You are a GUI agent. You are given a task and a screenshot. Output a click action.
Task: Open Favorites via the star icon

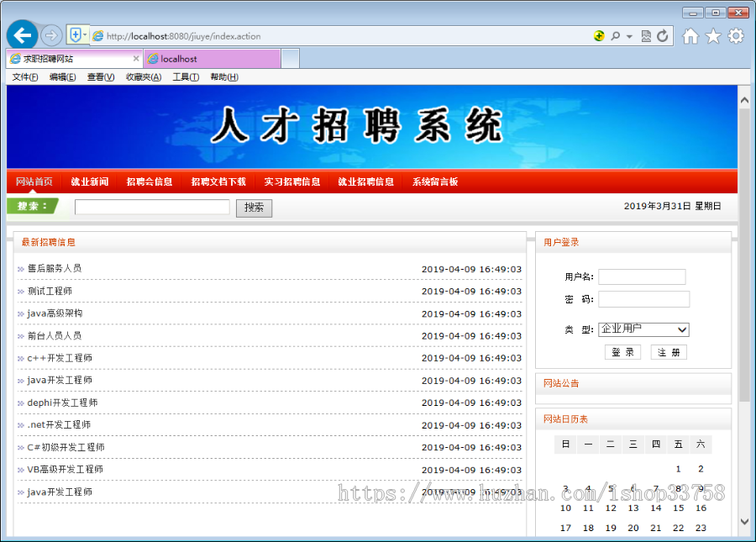pyautogui.click(x=714, y=36)
